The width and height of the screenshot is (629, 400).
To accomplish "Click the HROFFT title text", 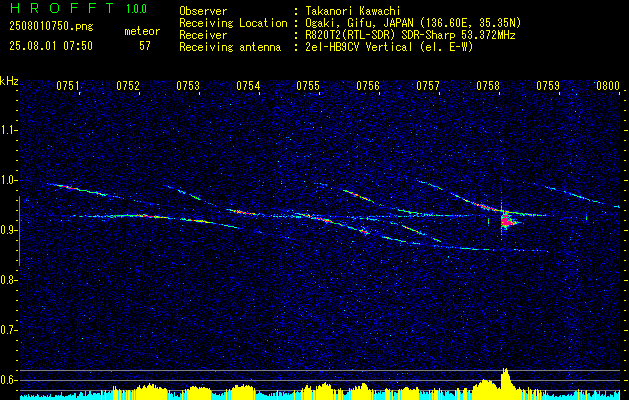I will pos(62,8).
